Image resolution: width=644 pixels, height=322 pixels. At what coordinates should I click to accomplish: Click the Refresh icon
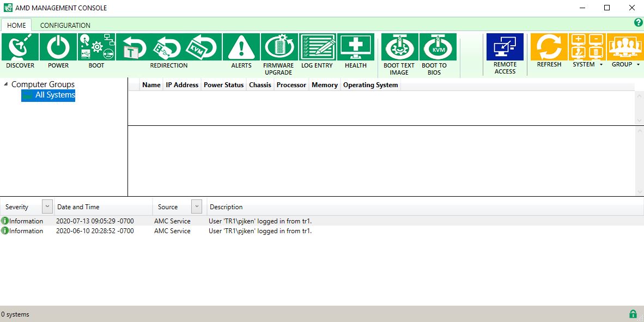[x=549, y=47]
